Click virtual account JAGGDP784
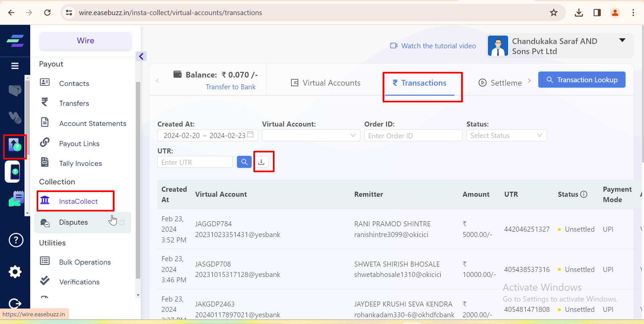This screenshot has height=324, width=644. [x=213, y=224]
